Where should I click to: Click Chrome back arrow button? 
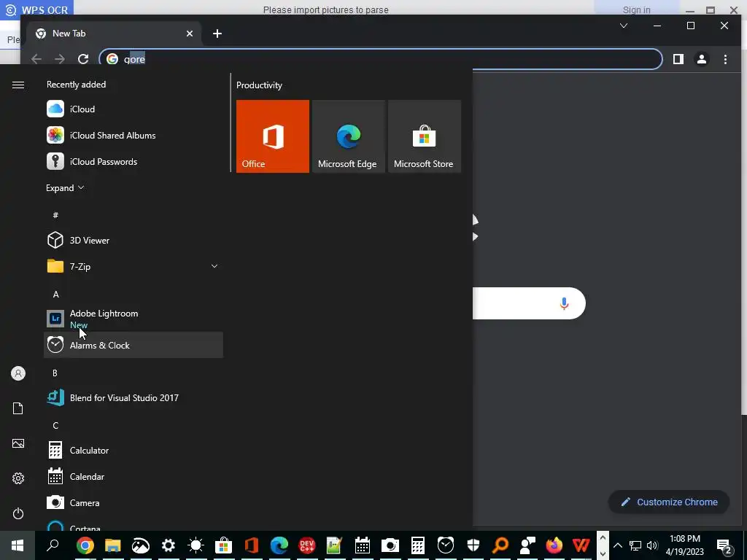tap(36, 59)
